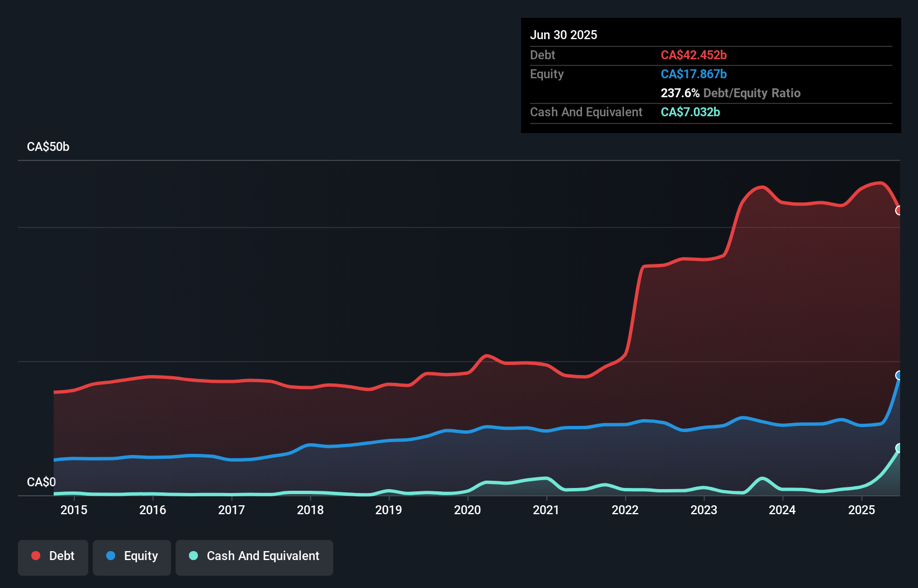Select the teal Cash endpoint marker on chart
This screenshot has height=588, width=918.
coord(899,447)
